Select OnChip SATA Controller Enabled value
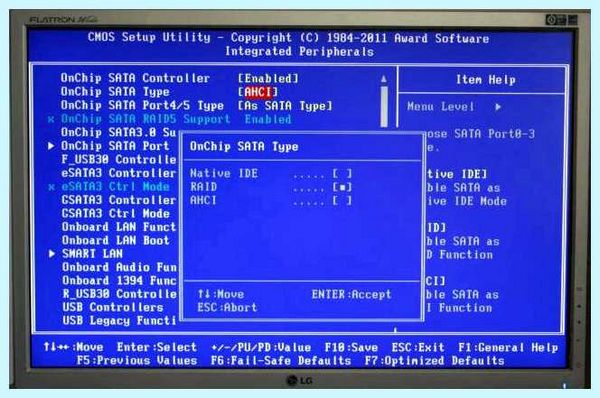This screenshot has height=398, width=600. pyautogui.click(x=268, y=79)
